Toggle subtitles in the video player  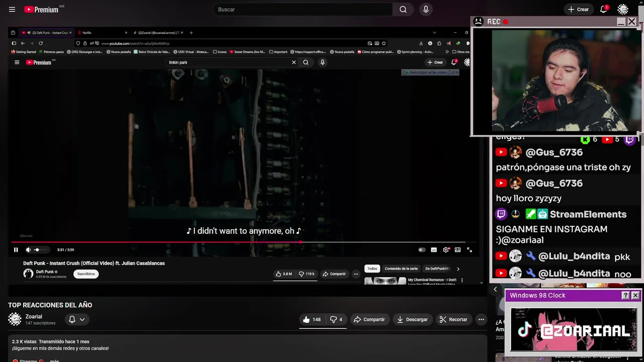click(434, 250)
